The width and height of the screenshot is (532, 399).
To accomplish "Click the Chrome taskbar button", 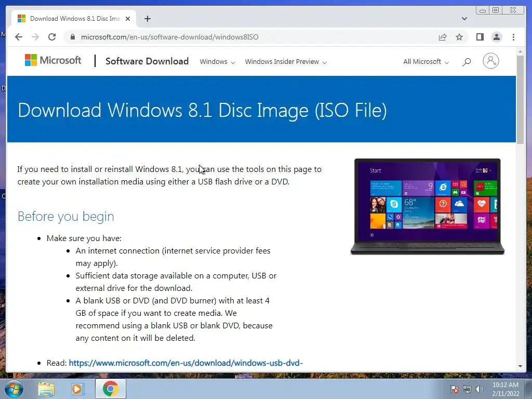I will pyautogui.click(x=110, y=389).
